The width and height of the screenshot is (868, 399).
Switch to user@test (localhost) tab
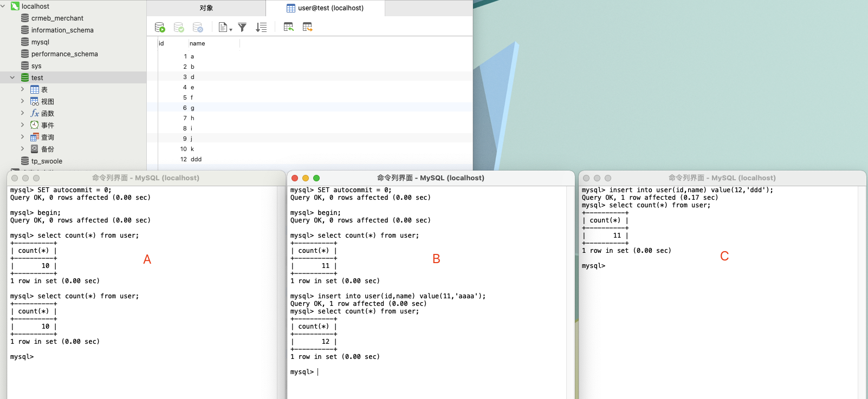point(326,8)
